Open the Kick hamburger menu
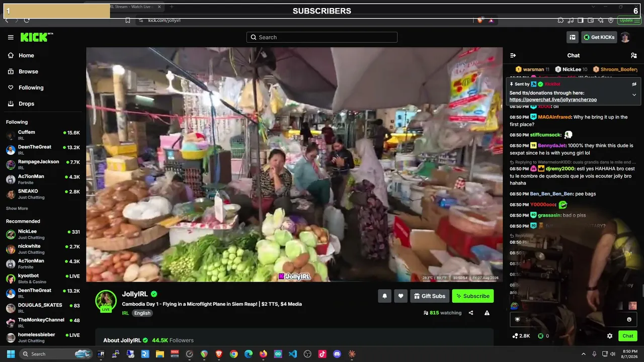This screenshot has width=644, height=362. tap(11, 37)
